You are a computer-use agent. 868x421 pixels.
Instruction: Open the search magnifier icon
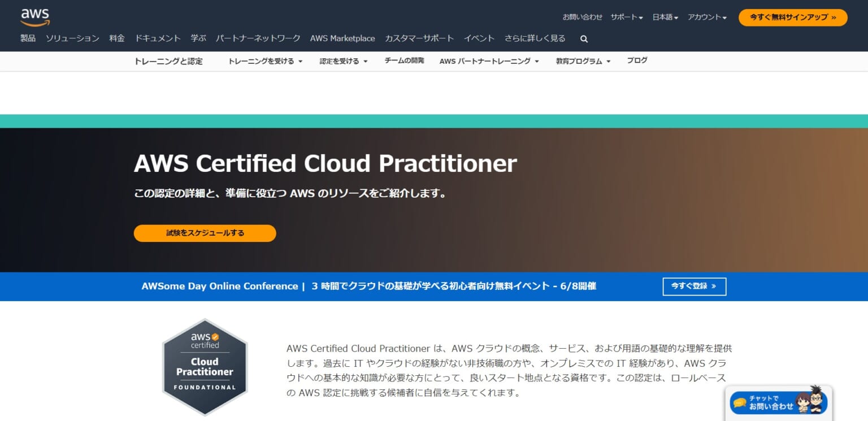(x=584, y=38)
